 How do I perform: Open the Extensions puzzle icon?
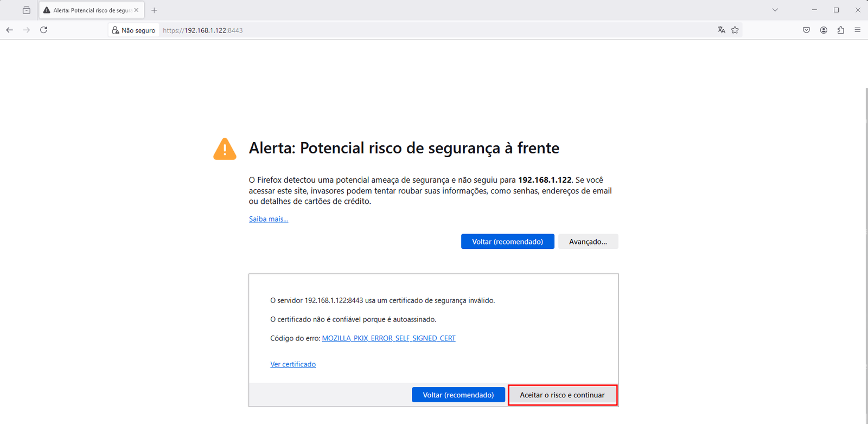pyautogui.click(x=840, y=30)
